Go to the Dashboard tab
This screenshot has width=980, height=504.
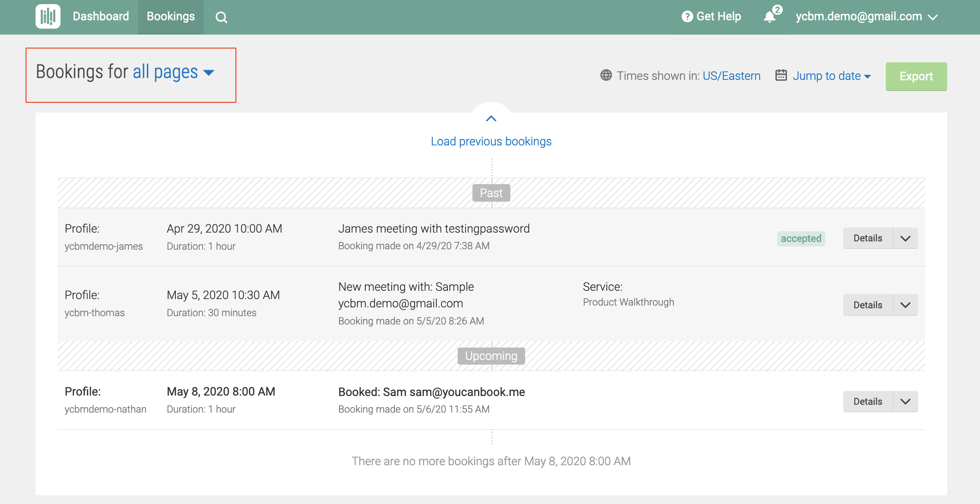(101, 17)
